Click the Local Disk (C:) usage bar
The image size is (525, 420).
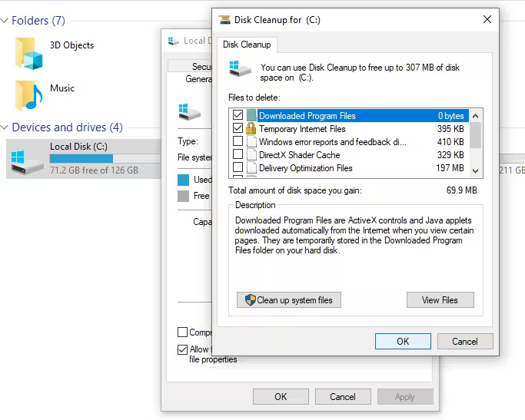(x=105, y=158)
